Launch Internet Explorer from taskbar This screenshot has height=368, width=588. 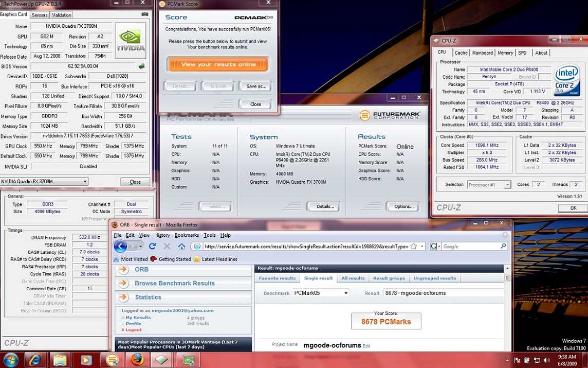(x=35, y=360)
